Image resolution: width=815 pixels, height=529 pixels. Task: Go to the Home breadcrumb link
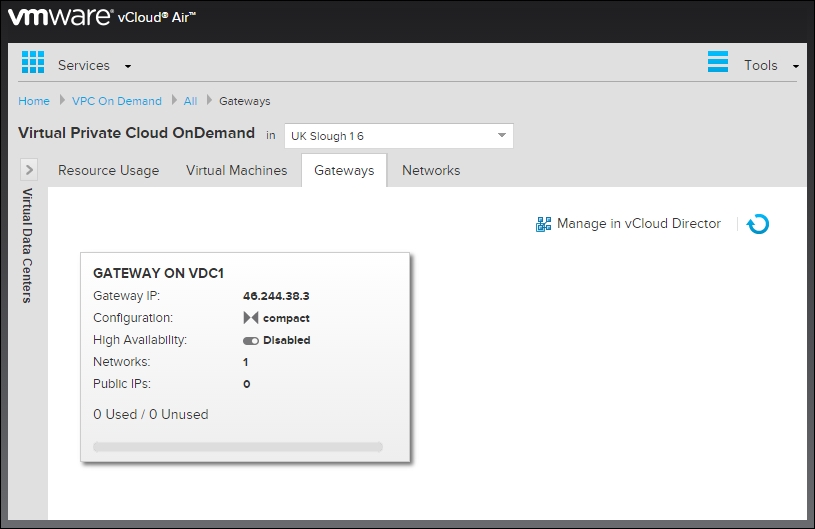pos(34,101)
